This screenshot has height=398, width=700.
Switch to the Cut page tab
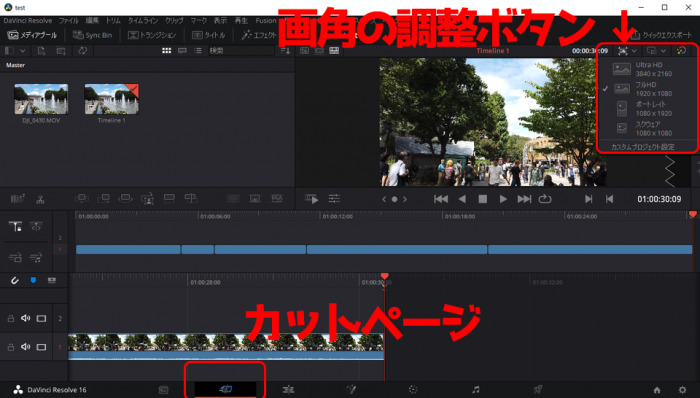(225, 390)
